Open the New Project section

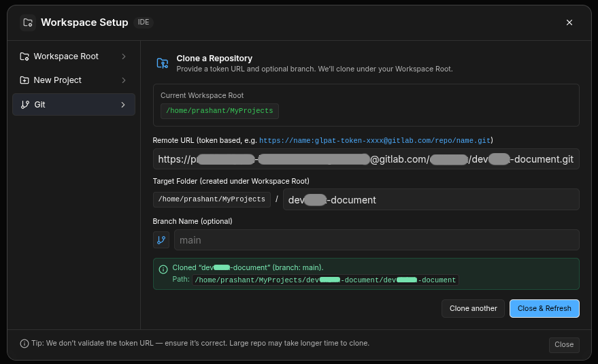(73, 80)
